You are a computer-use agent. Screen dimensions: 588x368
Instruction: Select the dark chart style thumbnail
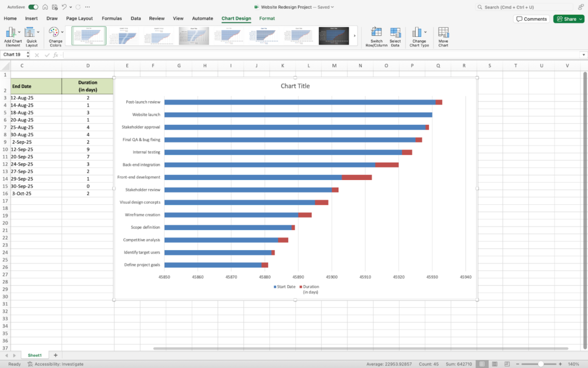(334, 36)
